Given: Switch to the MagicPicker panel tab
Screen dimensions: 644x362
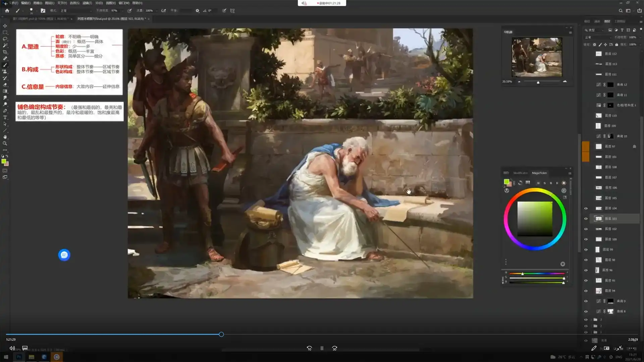Looking at the screenshot, I should point(539,173).
